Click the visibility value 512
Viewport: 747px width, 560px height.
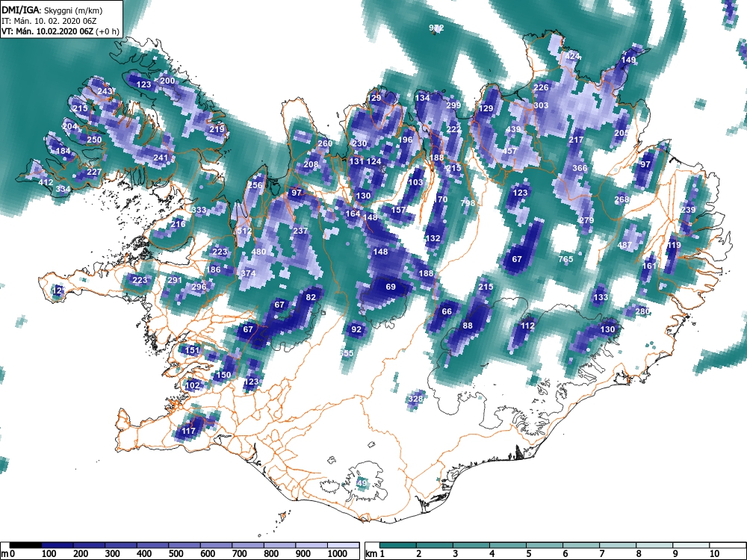[244, 231]
